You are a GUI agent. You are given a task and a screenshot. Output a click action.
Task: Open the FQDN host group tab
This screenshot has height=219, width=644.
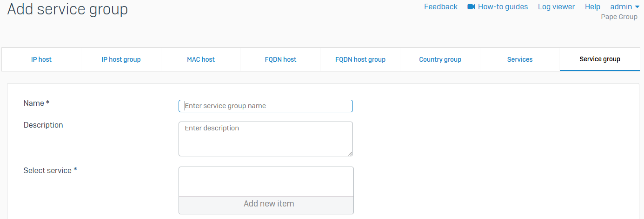point(360,59)
